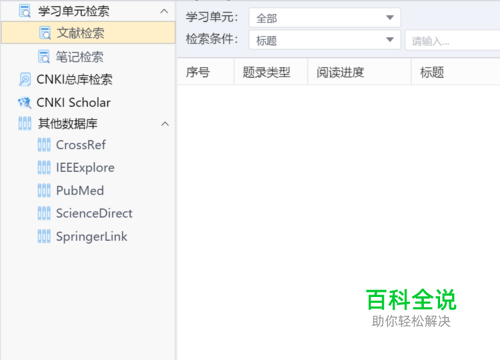500x360 pixels.
Task: Click the CNKI总库检索 icon
Action: [25, 79]
